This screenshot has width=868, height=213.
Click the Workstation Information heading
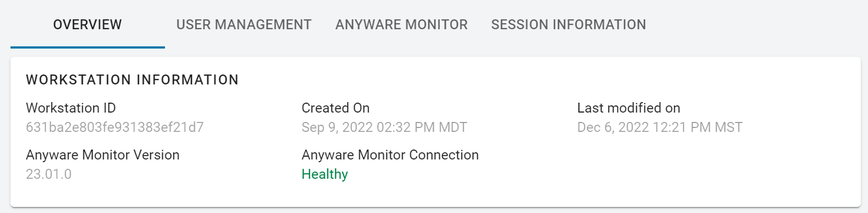click(132, 79)
